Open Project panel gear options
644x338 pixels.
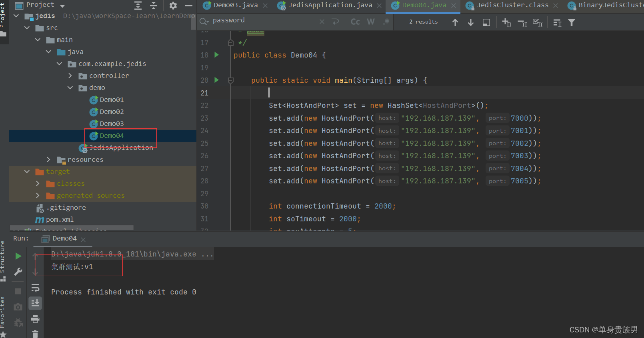point(173,5)
